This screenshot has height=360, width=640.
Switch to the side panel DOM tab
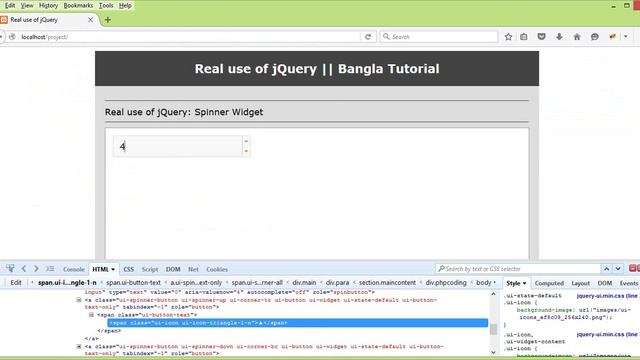(604, 283)
